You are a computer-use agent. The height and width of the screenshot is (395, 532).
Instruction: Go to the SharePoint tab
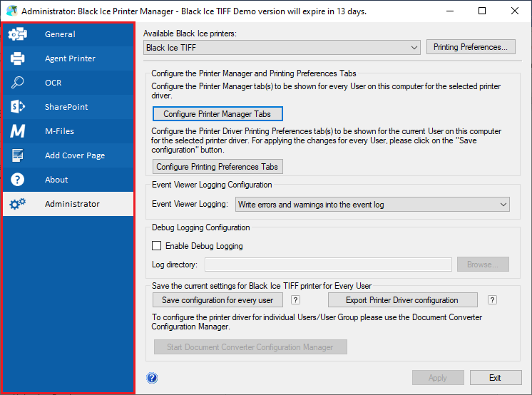(x=68, y=106)
